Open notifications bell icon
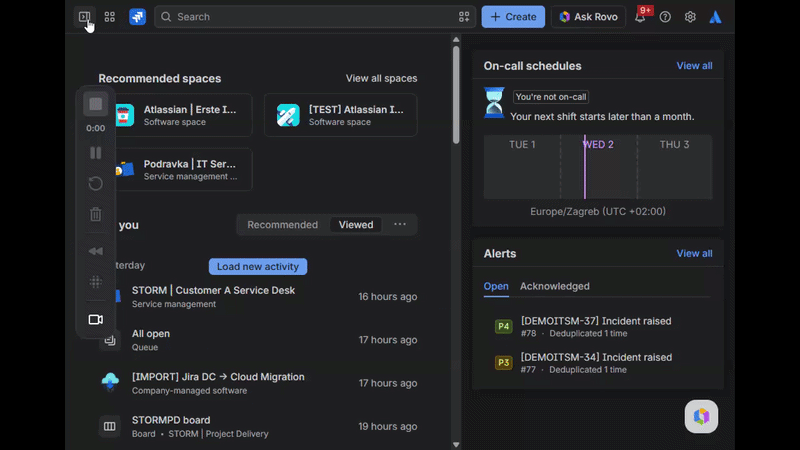The height and width of the screenshot is (450, 800). click(640, 17)
